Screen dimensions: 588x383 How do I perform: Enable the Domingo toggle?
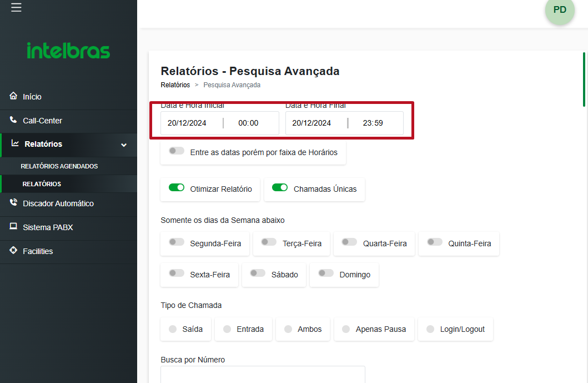click(326, 273)
